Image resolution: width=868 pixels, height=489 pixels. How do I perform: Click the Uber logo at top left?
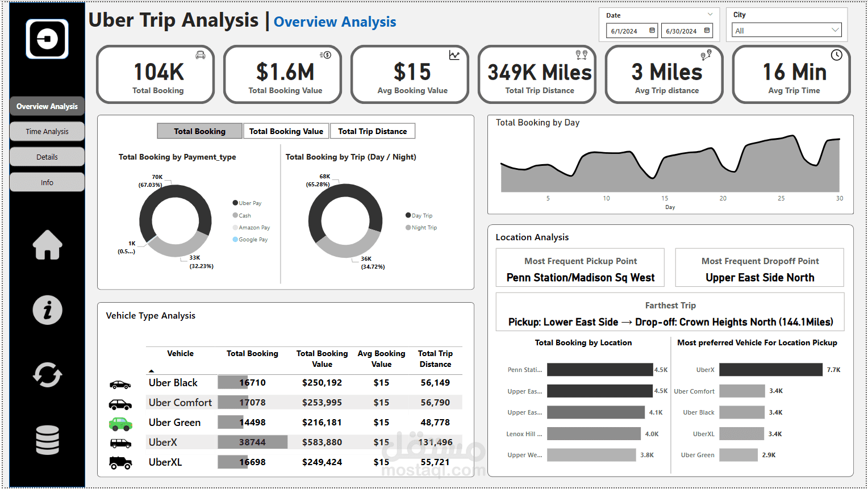click(x=47, y=38)
